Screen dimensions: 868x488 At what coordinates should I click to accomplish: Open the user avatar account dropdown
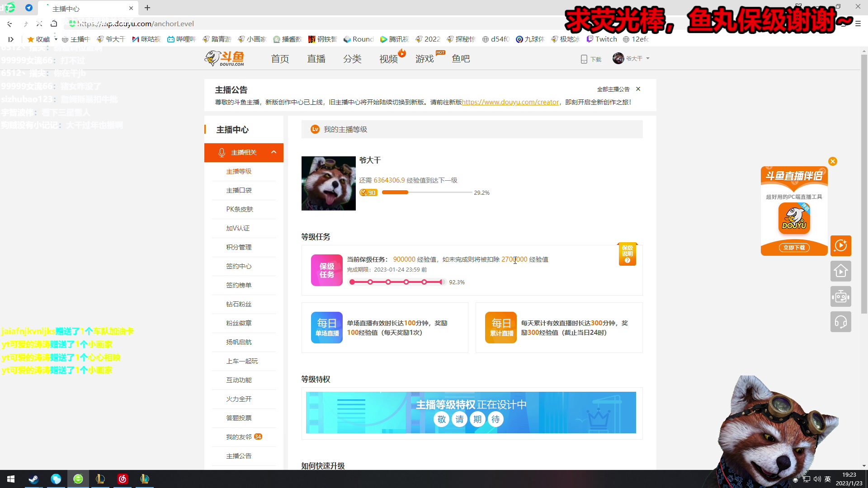(631, 58)
